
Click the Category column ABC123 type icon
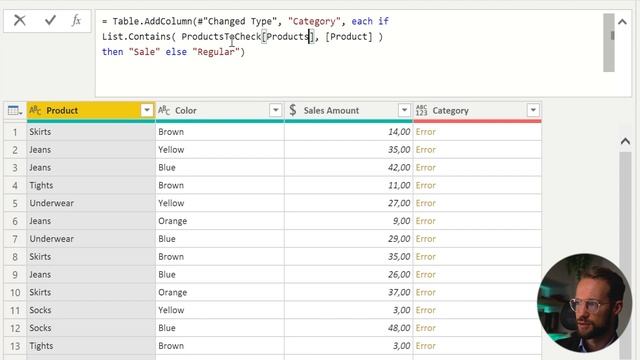[x=422, y=110]
